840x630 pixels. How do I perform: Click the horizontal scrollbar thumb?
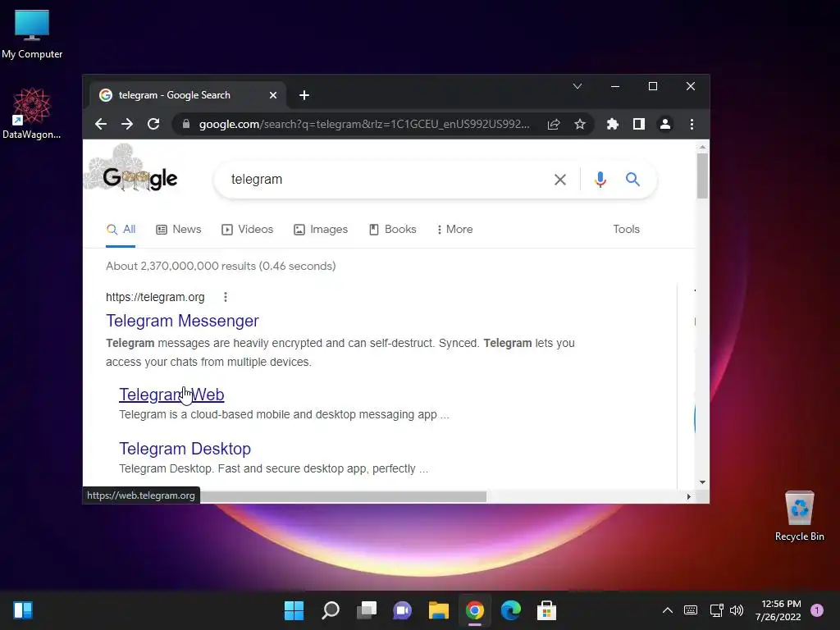click(x=343, y=496)
